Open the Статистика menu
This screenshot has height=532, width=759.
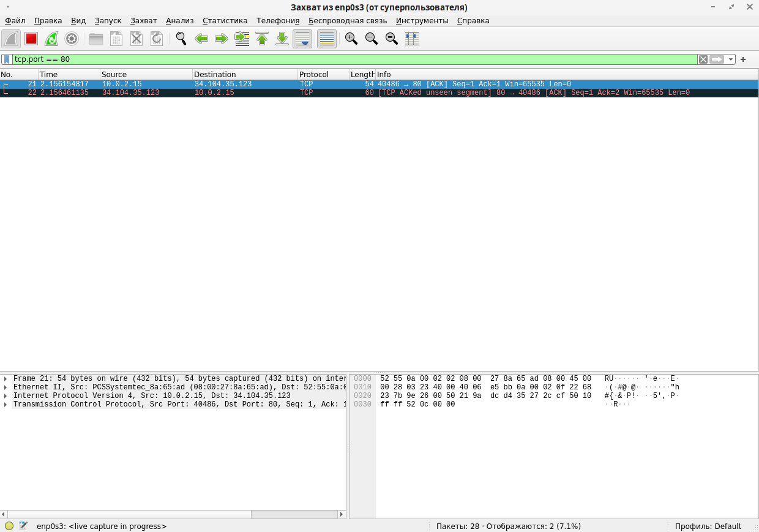pyautogui.click(x=225, y=21)
